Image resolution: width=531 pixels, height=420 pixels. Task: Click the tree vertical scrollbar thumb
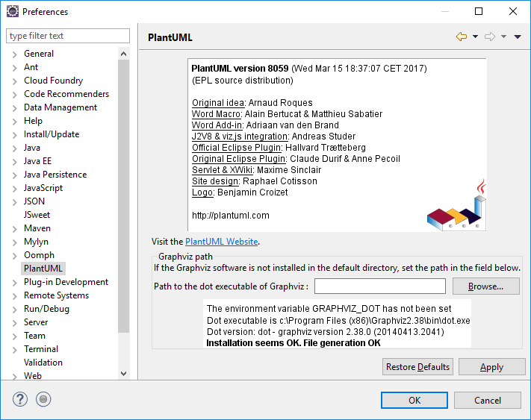(x=124, y=195)
